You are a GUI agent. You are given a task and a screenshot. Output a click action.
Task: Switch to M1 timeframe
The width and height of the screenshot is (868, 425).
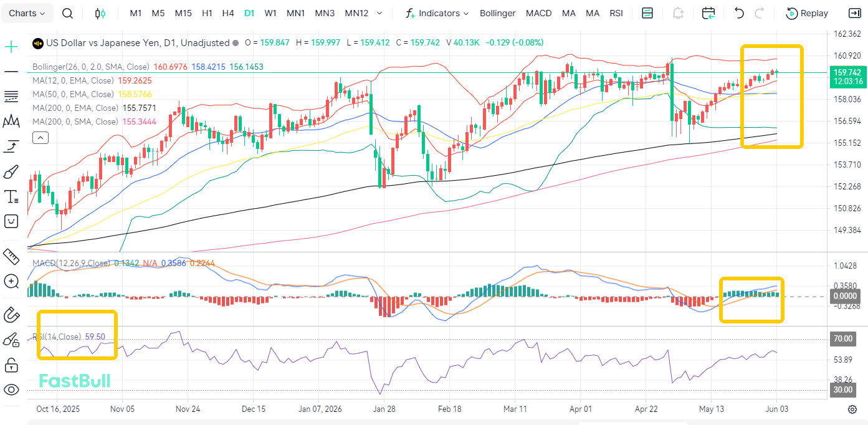pos(136,13)
